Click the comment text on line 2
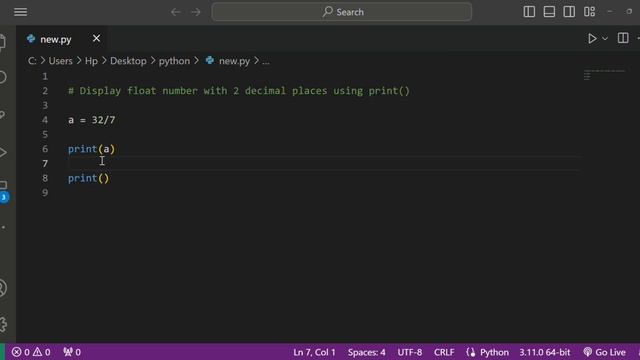The height and width of the screenshot is (360, 640). [239, 91]
